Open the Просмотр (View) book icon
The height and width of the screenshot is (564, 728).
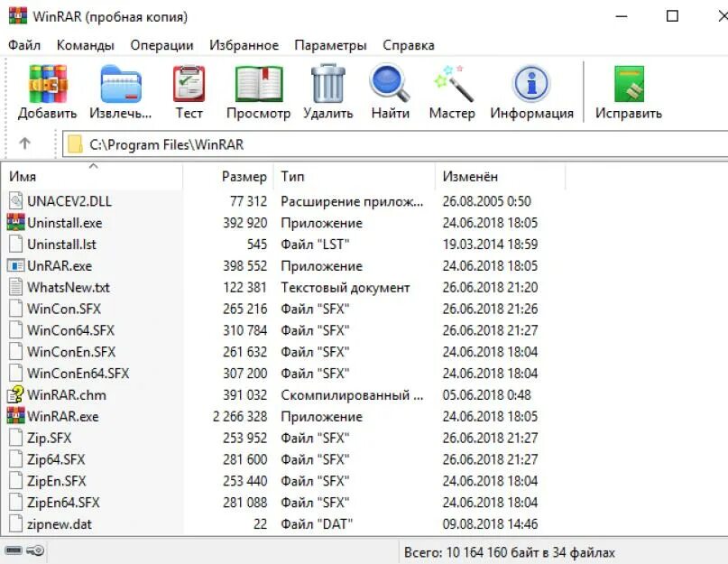pyautogui.click(x=259, y=84)
